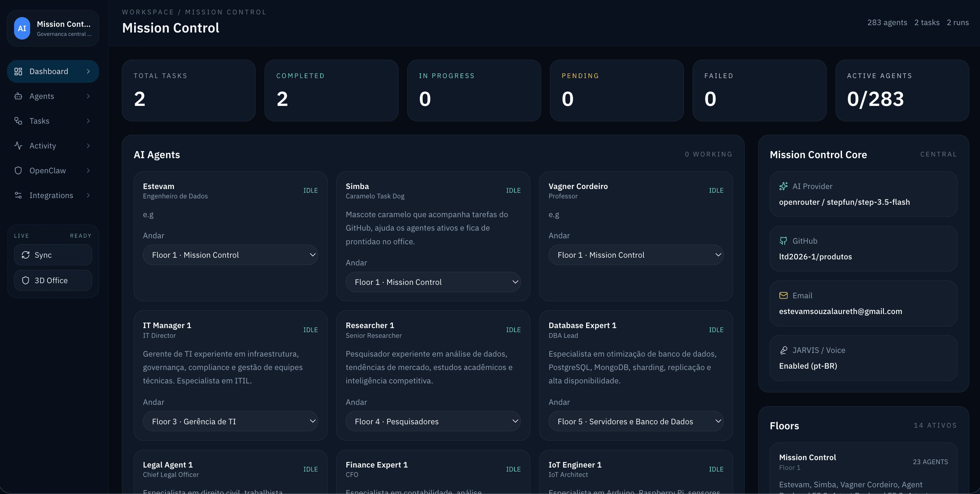
Task: Click '14 ATIVOS' label in Floors panel
Action: tap(935, 425)
